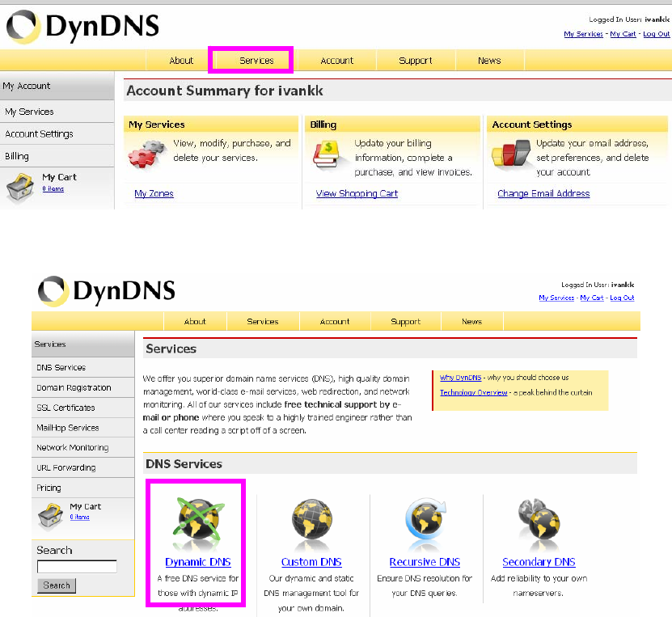Select Billing in the left sidebar

[57, 156]
